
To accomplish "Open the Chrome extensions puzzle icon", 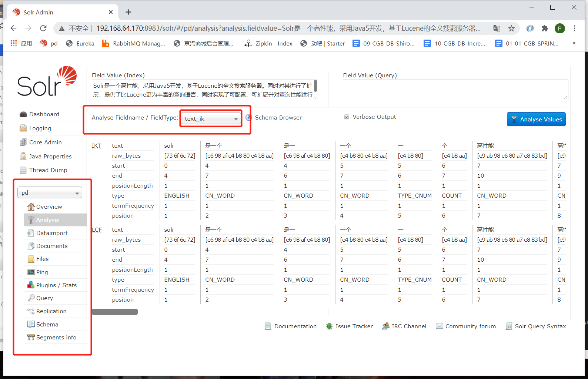I will tap(545, 28).
